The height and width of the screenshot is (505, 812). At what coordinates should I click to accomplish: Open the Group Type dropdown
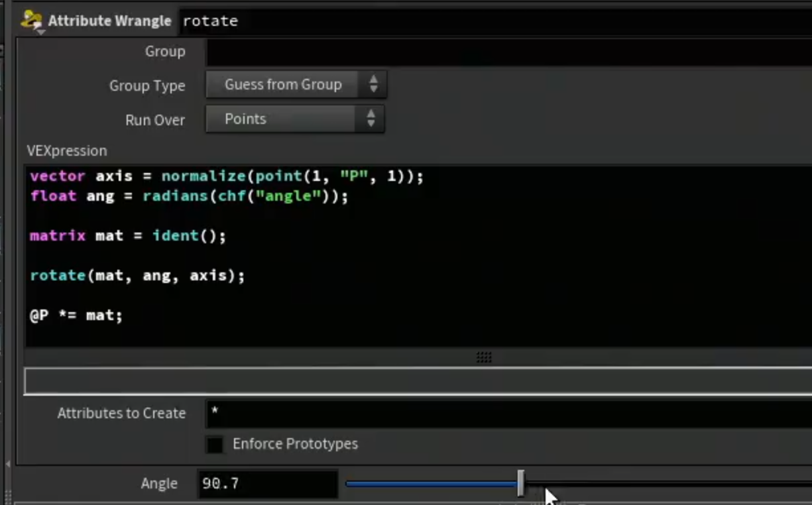point(296,85)
